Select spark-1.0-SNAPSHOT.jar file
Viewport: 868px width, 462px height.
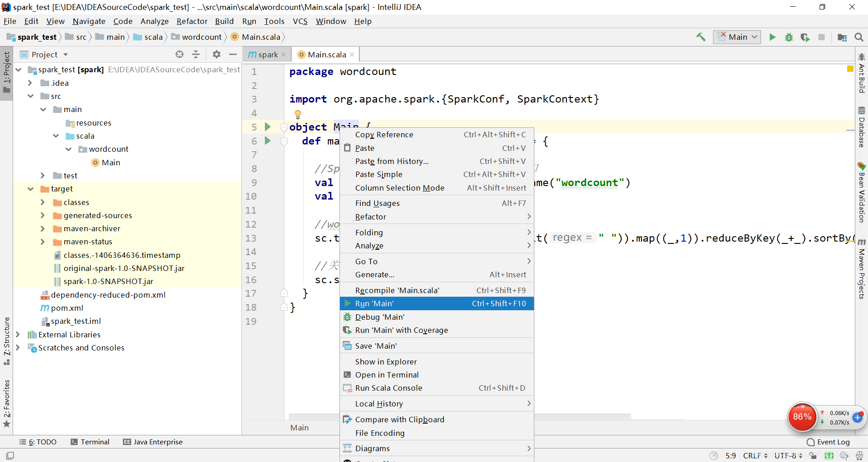tap(108, 281)
